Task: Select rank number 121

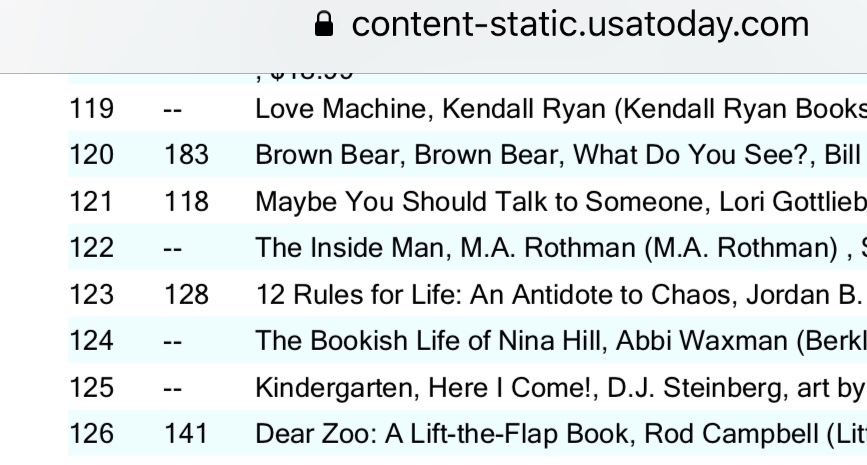Action: pos(91,202)
